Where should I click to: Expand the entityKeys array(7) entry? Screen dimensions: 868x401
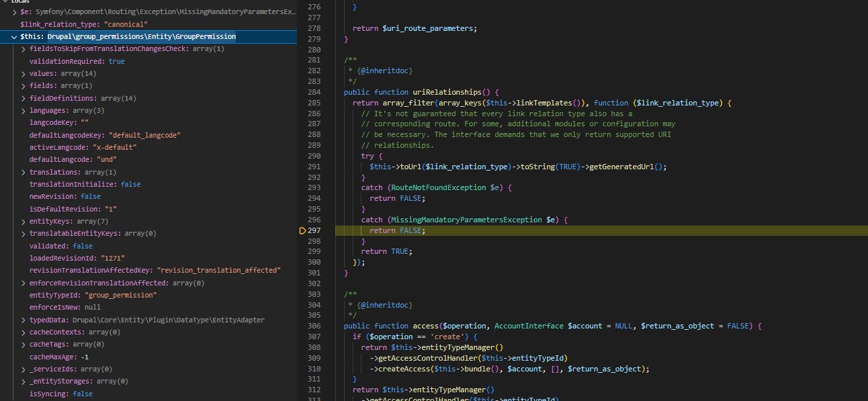click(x=24, y=221)
